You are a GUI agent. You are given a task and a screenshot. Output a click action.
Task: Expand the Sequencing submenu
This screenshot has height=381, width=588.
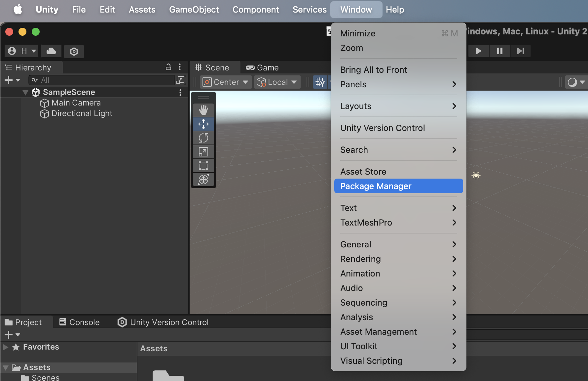coord(399,303)
